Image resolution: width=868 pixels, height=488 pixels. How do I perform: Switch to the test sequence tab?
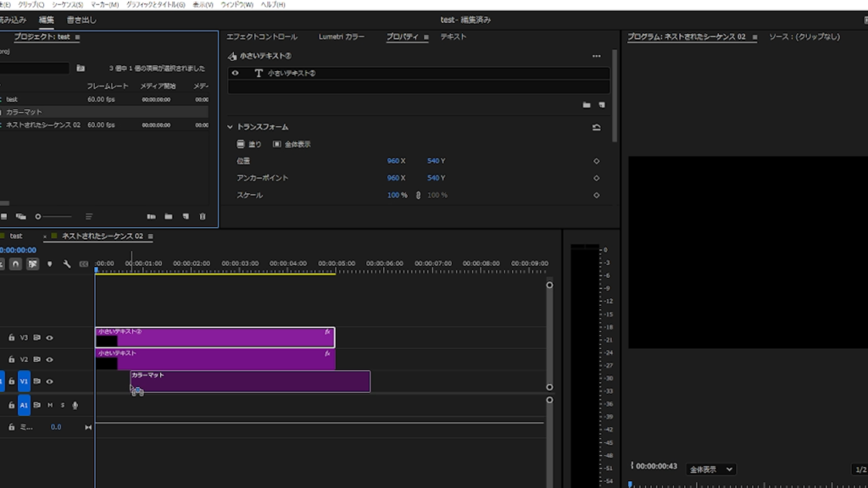16,236
